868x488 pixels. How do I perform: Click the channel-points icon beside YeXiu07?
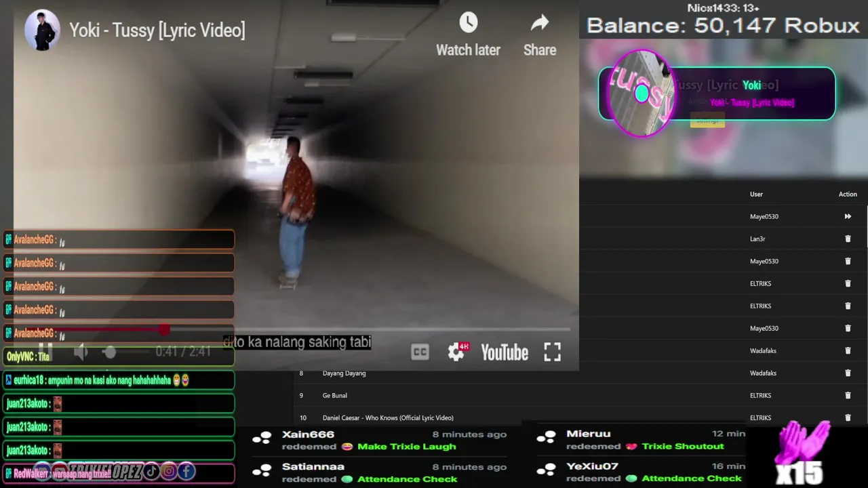tap(547, 470)
